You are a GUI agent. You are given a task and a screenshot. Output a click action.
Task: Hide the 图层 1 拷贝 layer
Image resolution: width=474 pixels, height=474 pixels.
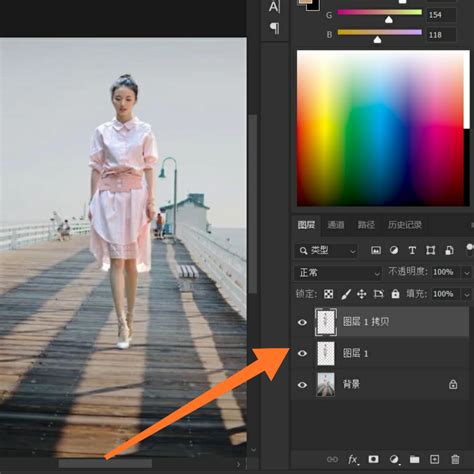point(302,322)
